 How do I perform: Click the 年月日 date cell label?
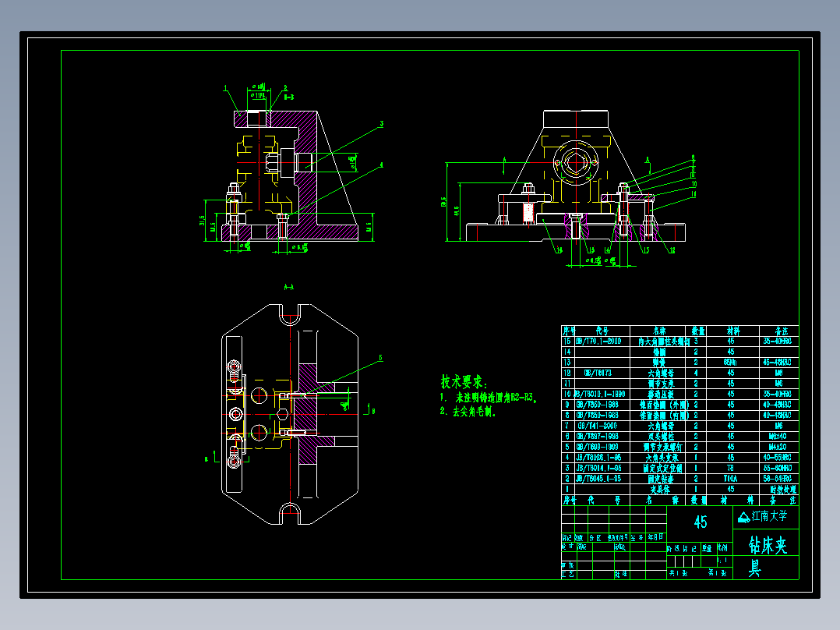(655, 536)
